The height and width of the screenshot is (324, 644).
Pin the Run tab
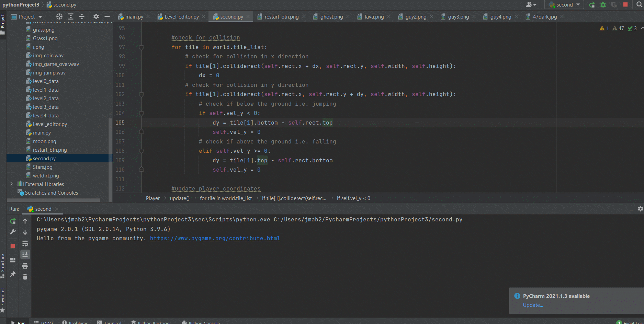tap(13, 274)
